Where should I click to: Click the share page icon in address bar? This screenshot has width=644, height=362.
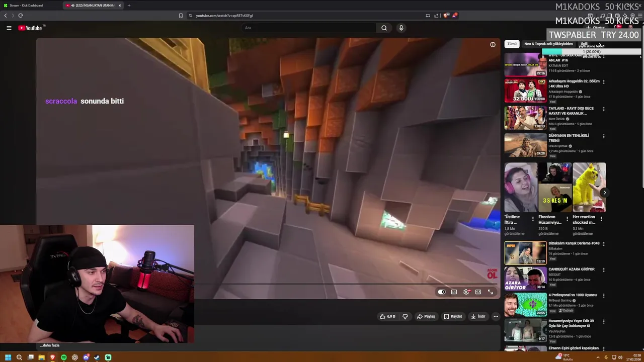pos(436,16)
